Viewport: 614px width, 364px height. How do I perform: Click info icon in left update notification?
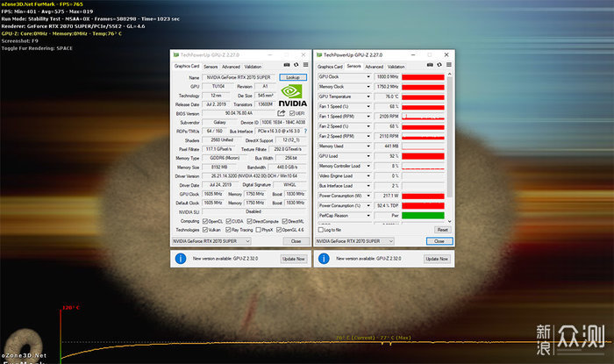(x=181, y=259)
